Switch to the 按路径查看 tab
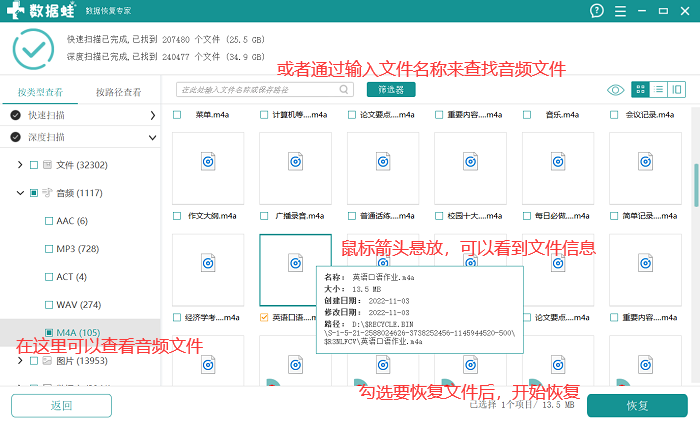This screenshot has width=700, height=429. pos(118,92)
